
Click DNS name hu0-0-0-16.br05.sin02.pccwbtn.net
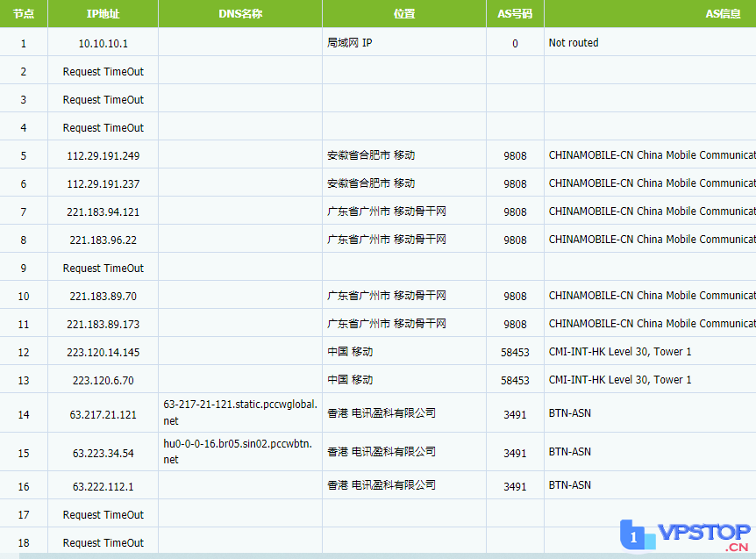click(x=238, y=451)
